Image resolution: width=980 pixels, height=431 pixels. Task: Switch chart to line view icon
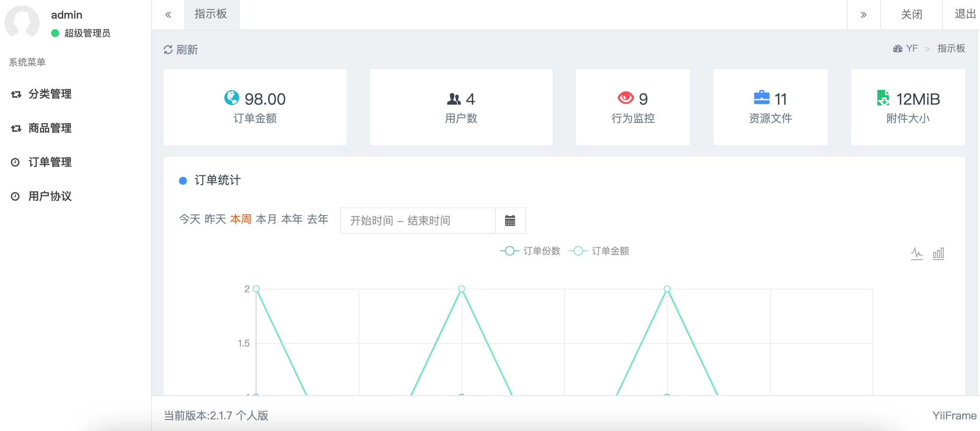tap(916, 253)
